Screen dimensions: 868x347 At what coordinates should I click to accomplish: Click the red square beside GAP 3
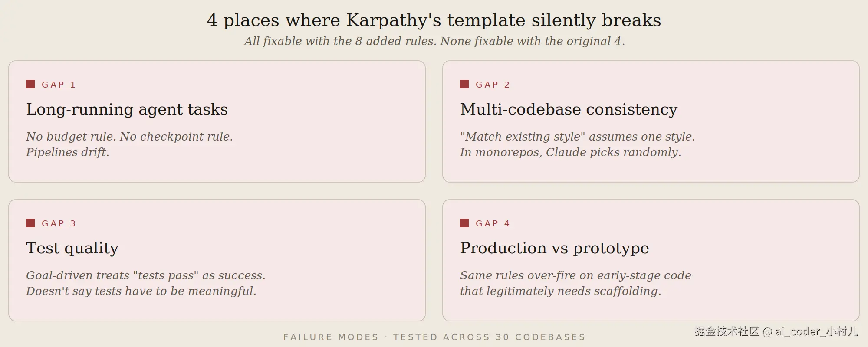click(x=30, y=223)
